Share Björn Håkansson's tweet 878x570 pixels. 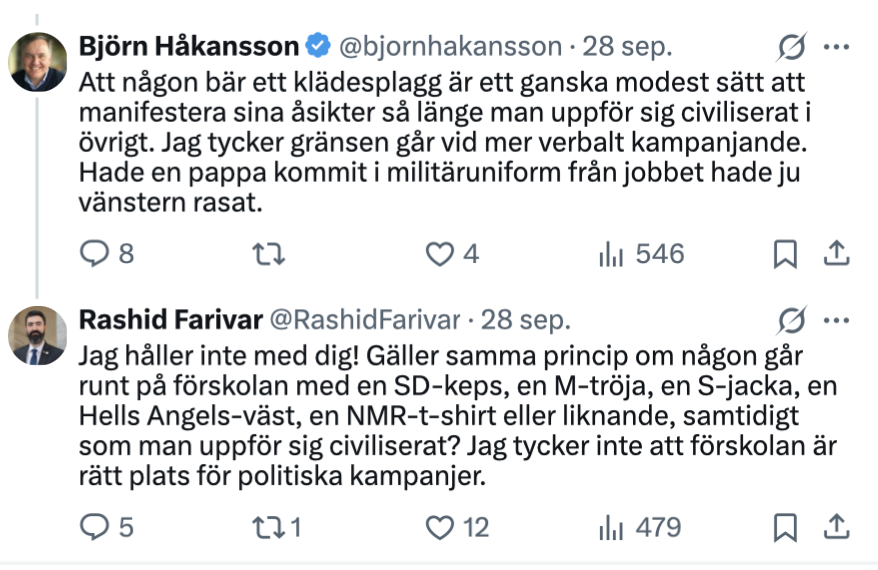(836, 255)
